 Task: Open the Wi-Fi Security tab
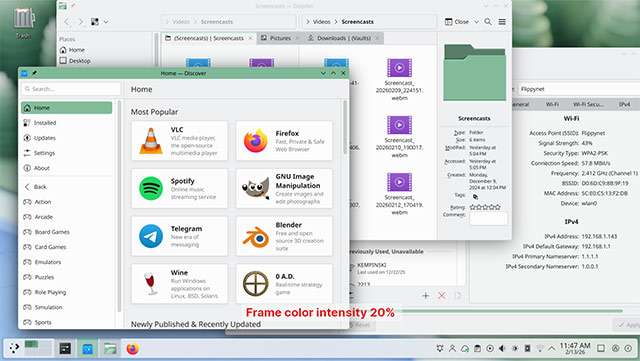click(x=588, y=105)
